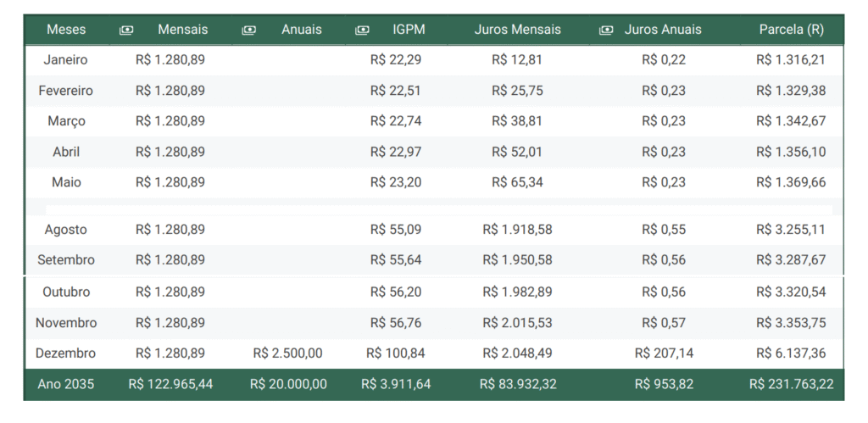Click Janeiro IGPM value R$ 22,29

[396, 60]
